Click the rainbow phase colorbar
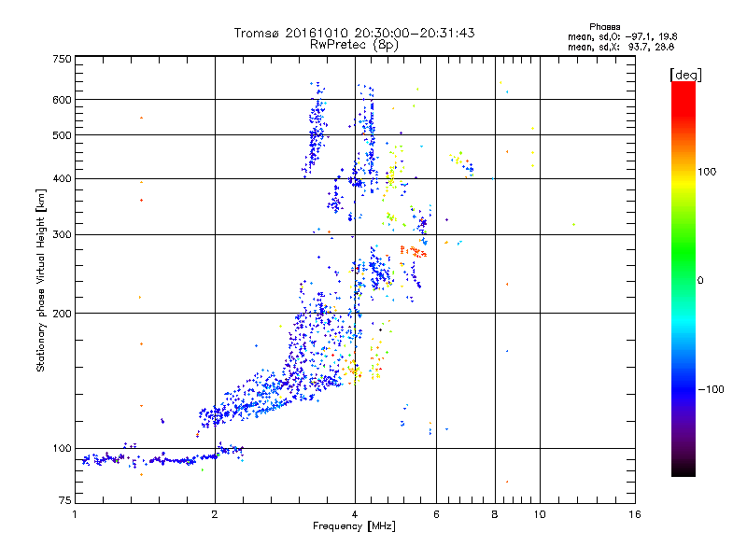This screenshot has width=747, height=560. [684, 278]
